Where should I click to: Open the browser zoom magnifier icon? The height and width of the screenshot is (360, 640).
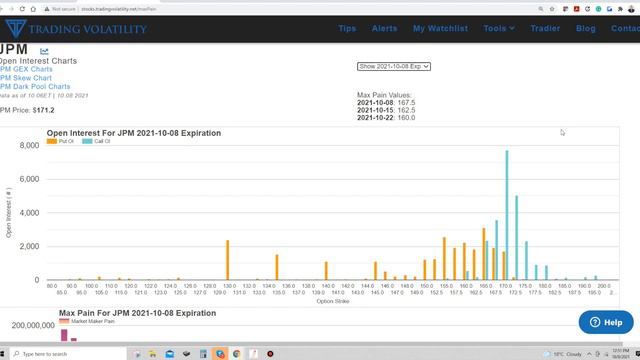(x=541, y=9)
